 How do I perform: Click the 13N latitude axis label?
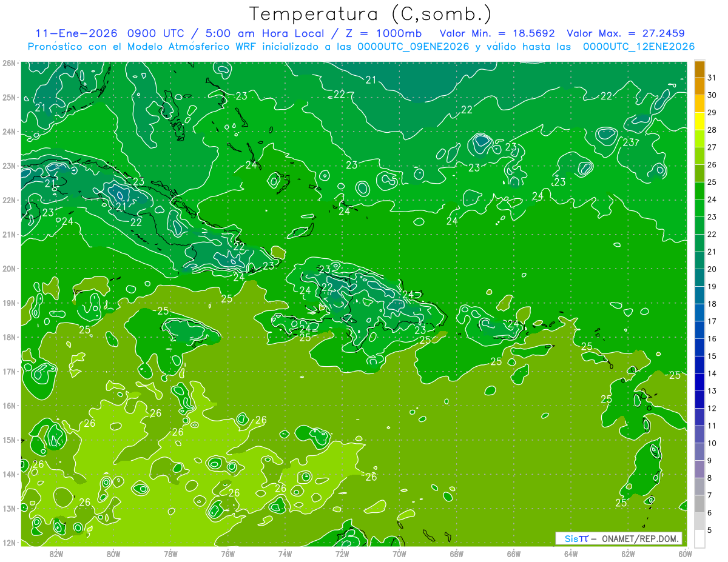point(8,509)
